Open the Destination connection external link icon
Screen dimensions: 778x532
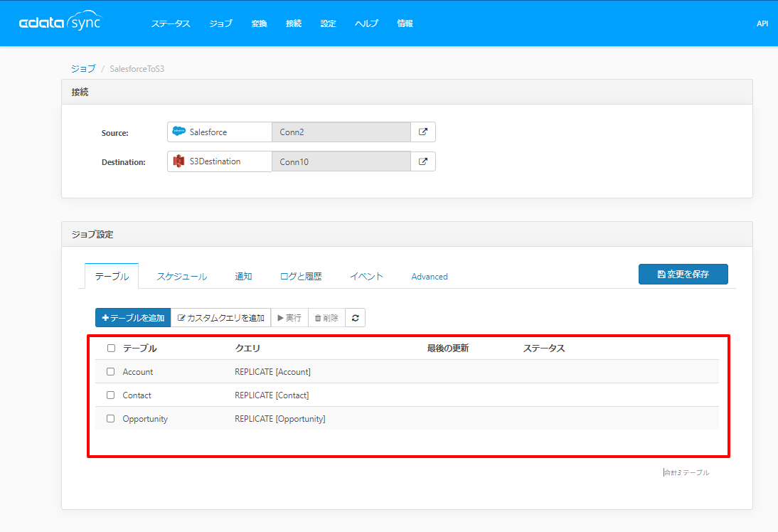423,161
